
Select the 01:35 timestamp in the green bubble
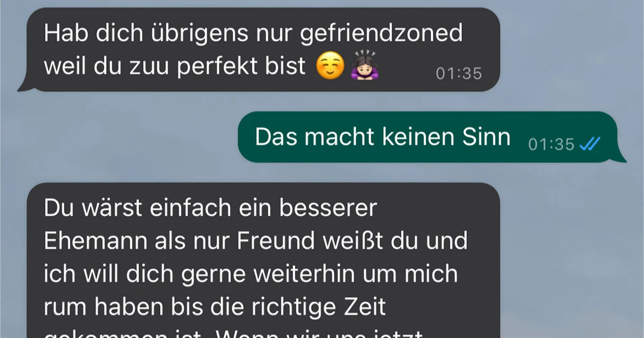552,144
